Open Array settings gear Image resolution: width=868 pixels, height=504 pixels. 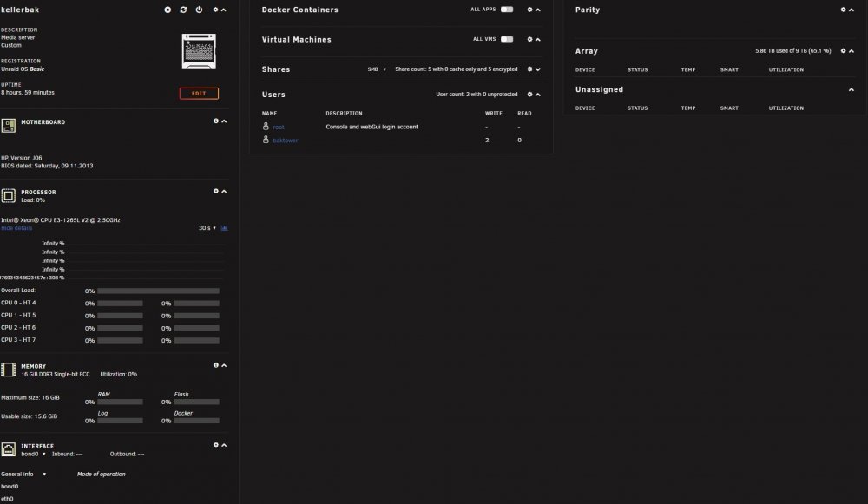click(843, 51)
